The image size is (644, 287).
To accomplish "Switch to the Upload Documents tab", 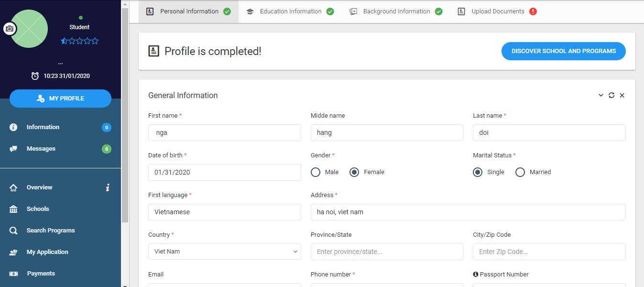I will [497, 11].
